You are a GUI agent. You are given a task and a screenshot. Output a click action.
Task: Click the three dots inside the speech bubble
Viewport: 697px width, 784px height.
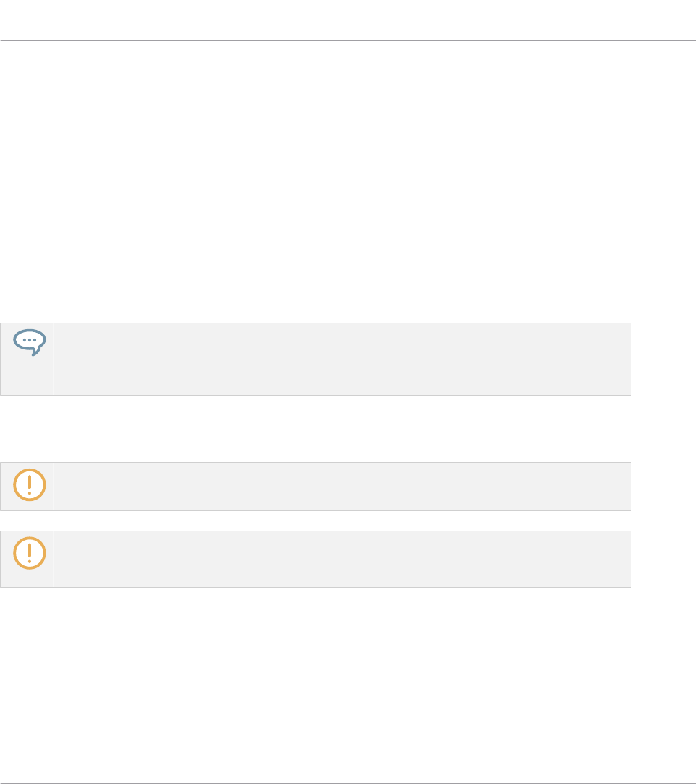coord(30,339)
